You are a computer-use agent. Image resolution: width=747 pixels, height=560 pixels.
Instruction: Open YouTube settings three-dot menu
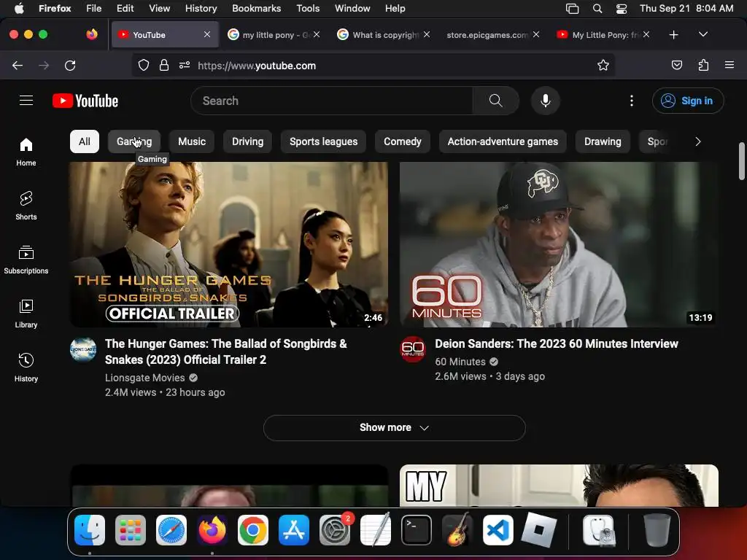(632, 101)
